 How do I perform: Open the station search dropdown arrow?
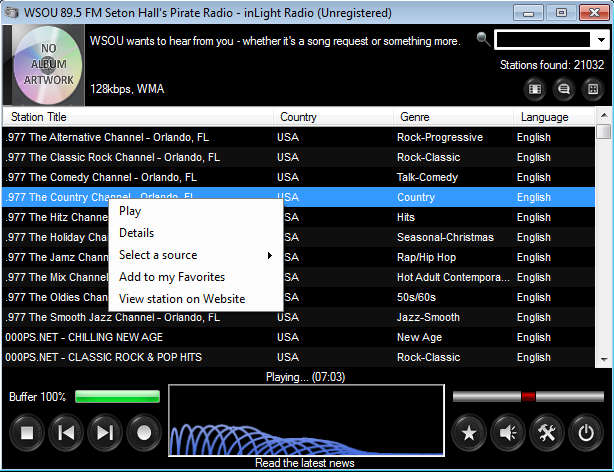601,40
